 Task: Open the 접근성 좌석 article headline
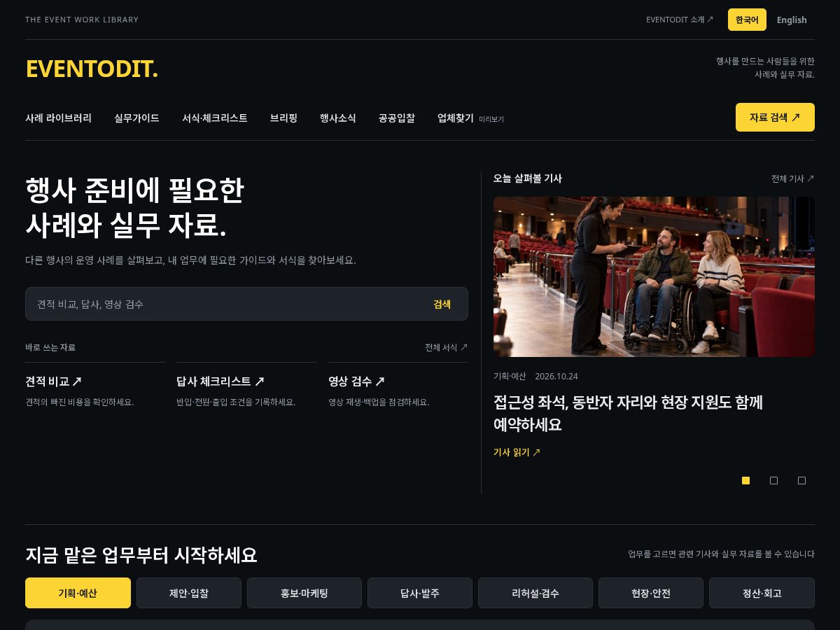click(628, 413)
